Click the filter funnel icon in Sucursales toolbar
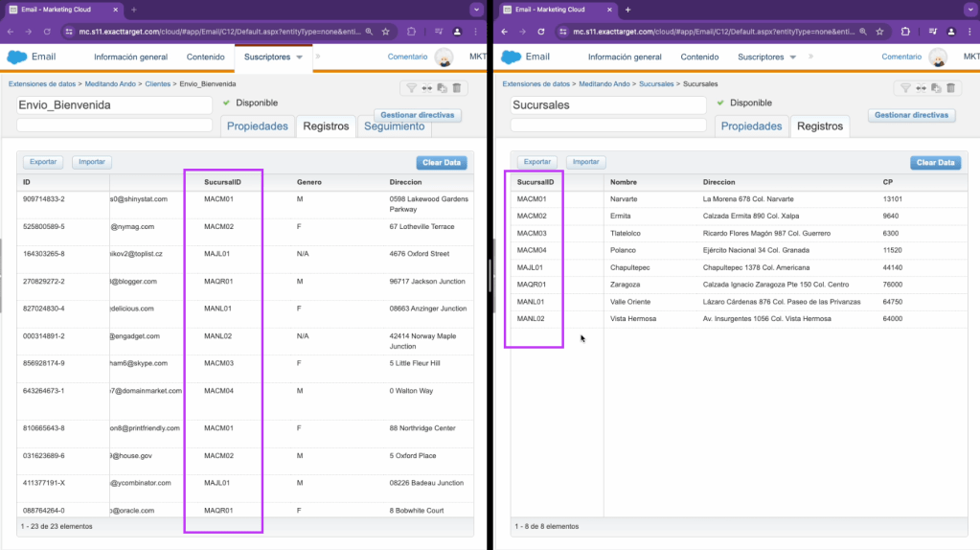Image resolution: width=980 pixels, height=550 pixels. click(x=904, y=88)
